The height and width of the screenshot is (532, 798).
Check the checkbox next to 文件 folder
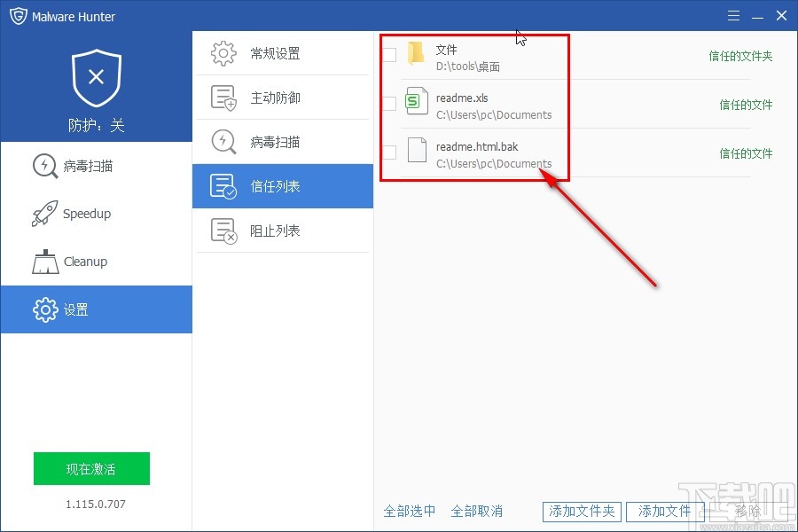389,55
